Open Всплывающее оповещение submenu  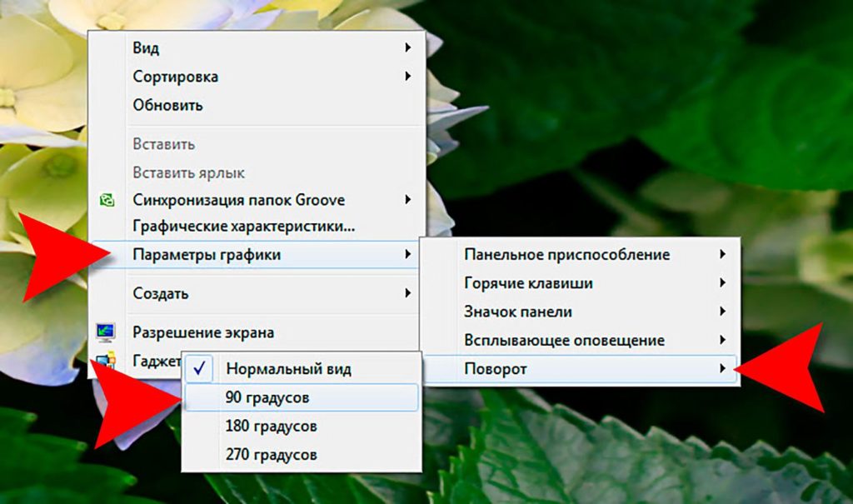(564, 340)
